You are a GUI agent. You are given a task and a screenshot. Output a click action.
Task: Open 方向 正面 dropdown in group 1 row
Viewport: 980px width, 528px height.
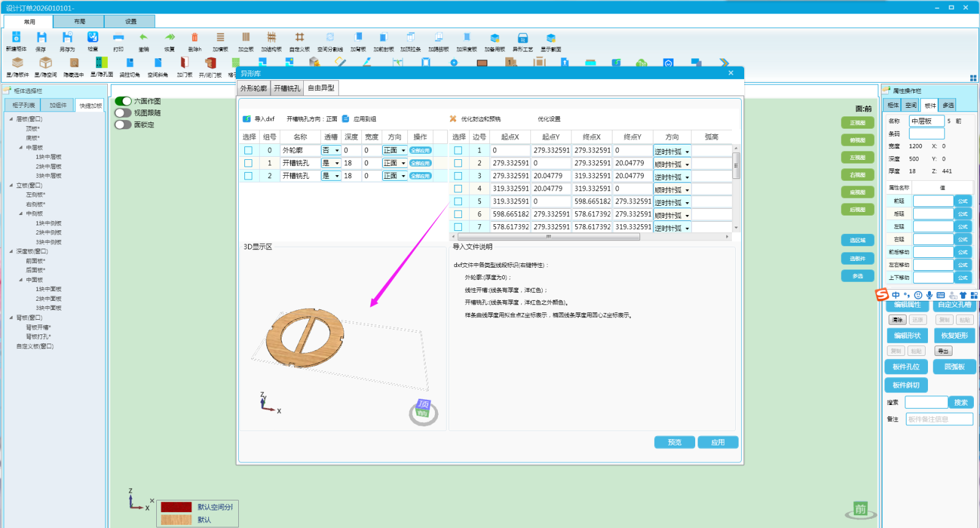pyautogui.click(x=394, y=163)
